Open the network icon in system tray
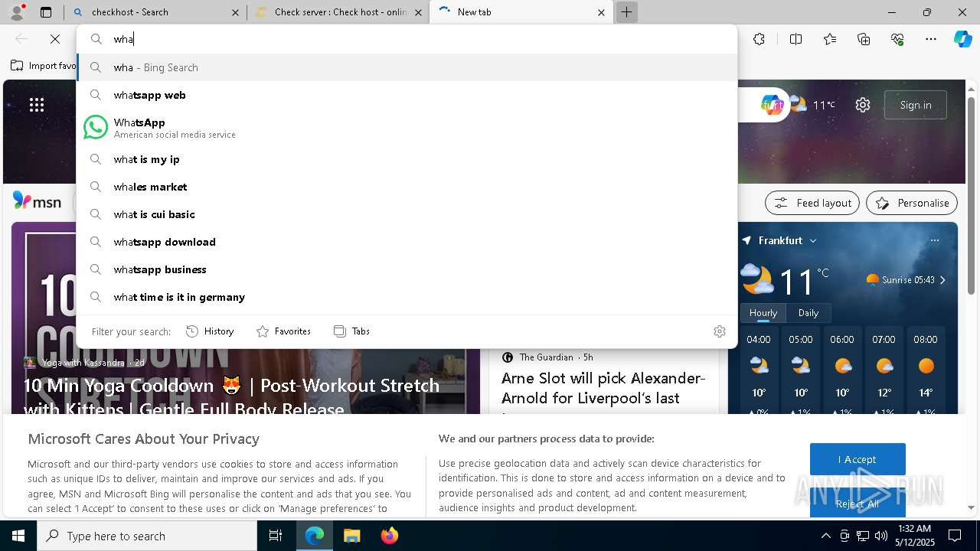980x551 pixels. 863,536
